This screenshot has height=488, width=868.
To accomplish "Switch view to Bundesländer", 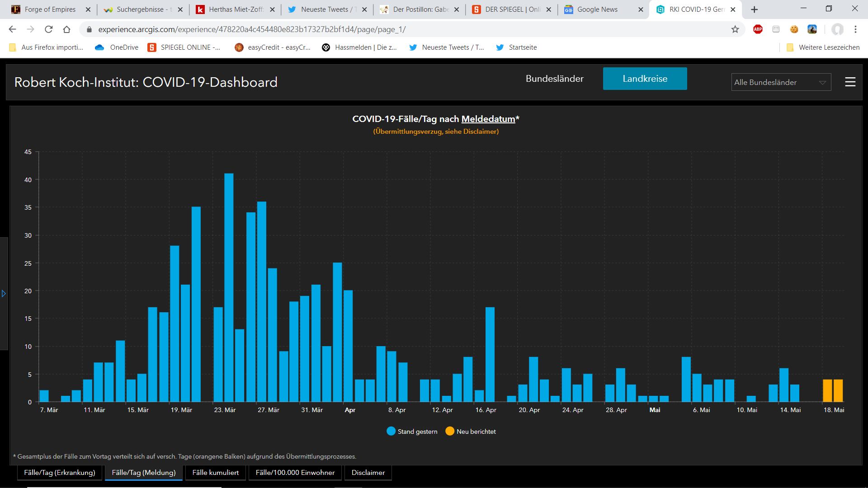I will (554, 79).
